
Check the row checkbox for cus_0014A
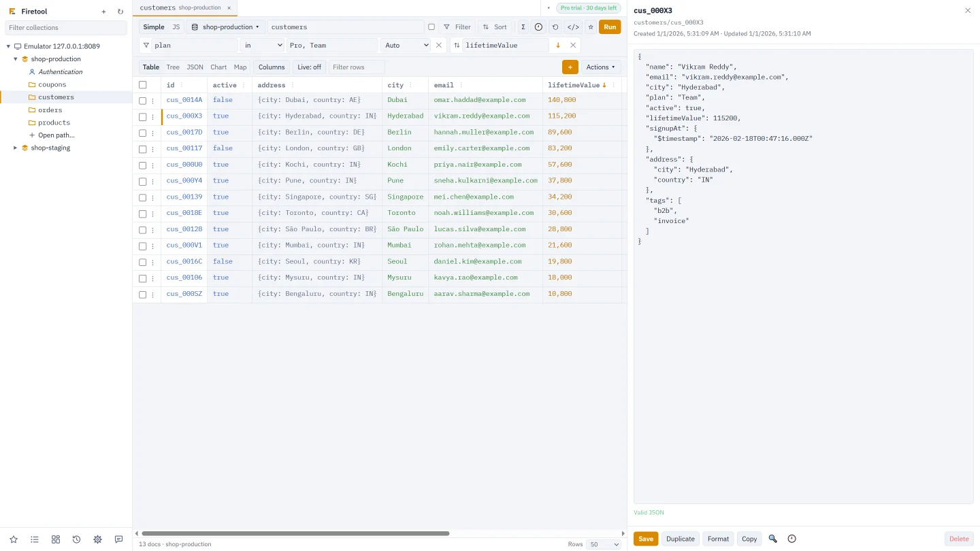tap(143, 101)
